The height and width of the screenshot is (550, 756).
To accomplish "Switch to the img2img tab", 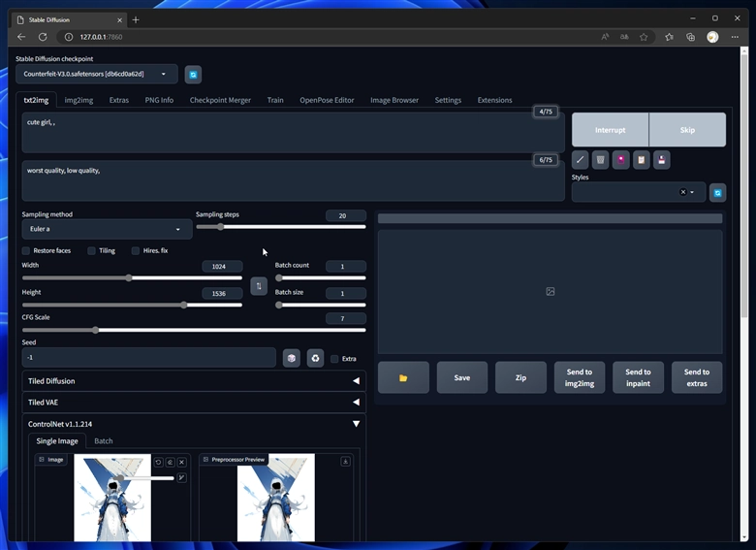I will pyautogui.click(x=79, y=100).
